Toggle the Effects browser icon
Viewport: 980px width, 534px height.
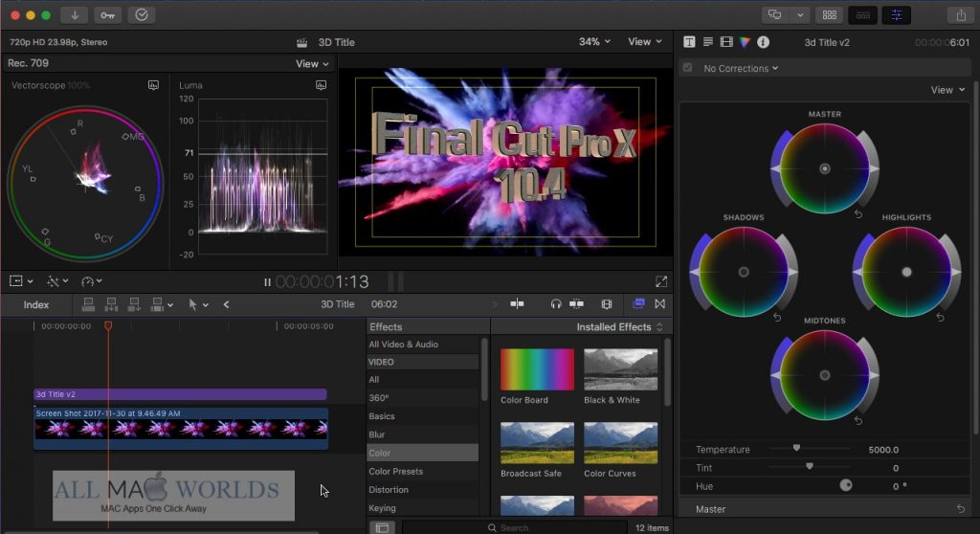click(x=638, y=304)
